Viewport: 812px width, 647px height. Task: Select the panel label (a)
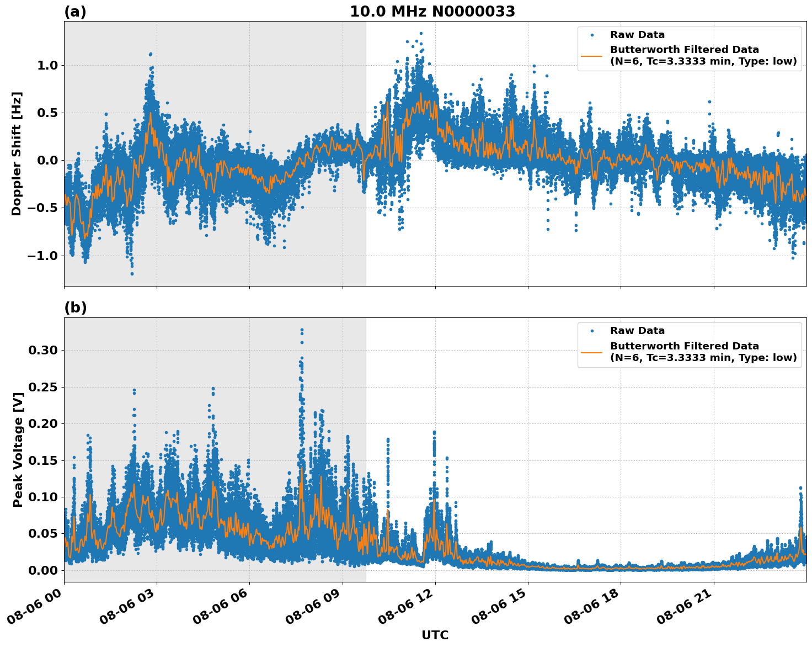pyautogui.click(x=75, y=9)
